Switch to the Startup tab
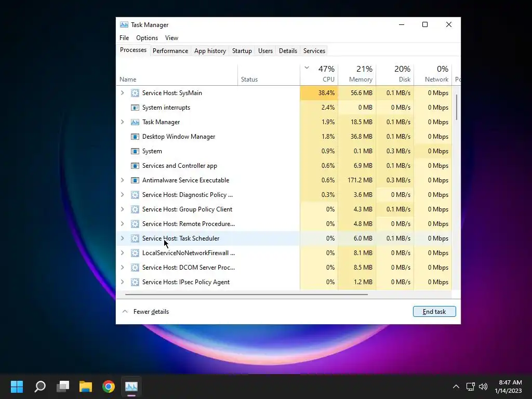 click(x=242, y=51)
